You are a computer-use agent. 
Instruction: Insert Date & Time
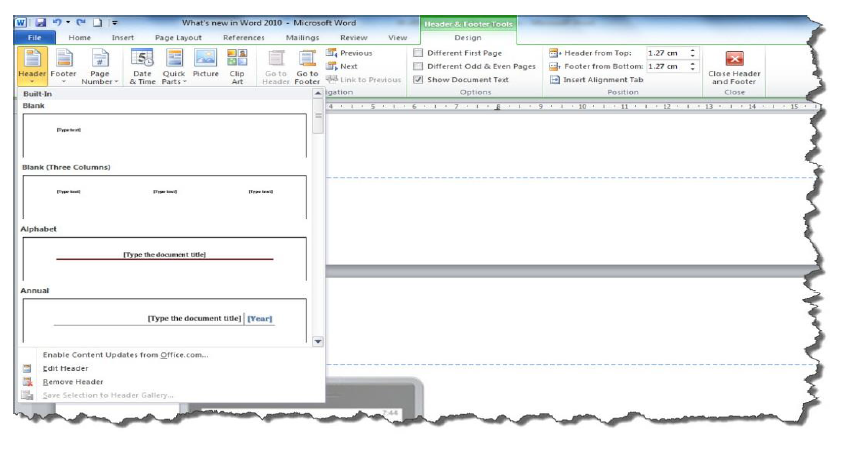[x=142, y=66]
